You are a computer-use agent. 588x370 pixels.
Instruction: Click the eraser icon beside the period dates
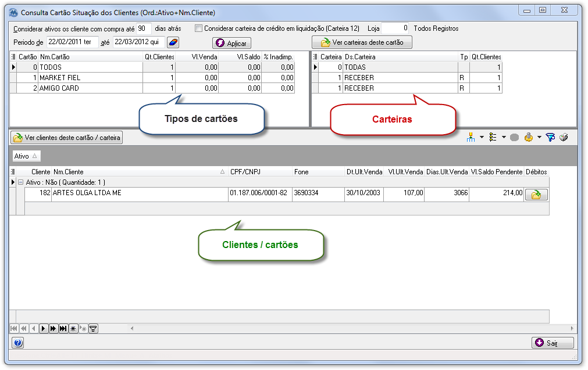click(x=173, y=42)
